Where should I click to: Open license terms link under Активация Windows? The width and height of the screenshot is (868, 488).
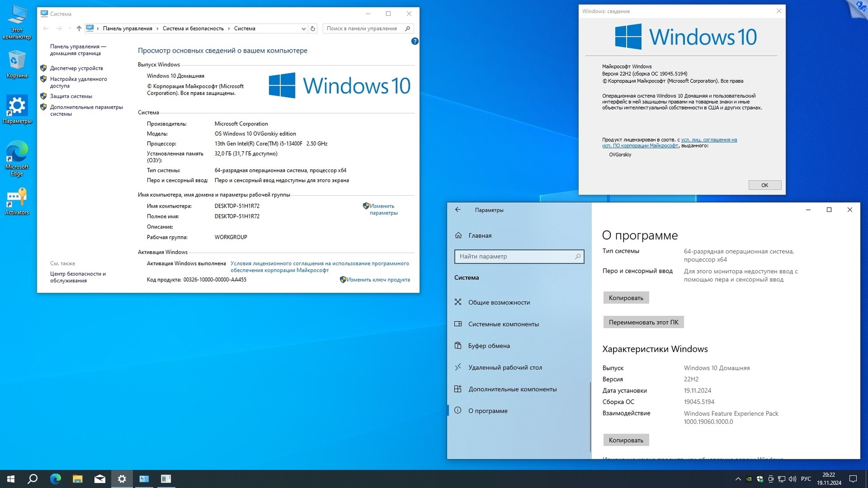(319, 267)
